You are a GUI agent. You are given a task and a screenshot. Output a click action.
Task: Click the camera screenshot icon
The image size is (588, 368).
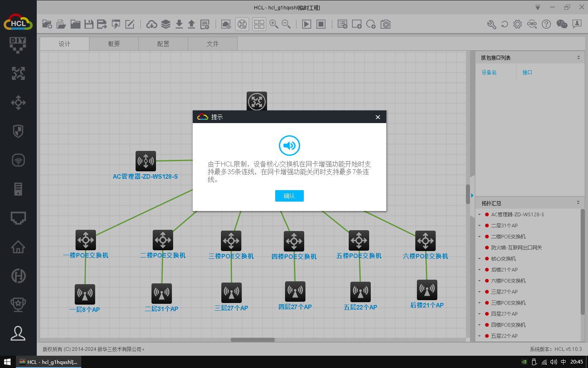(385, 24)
